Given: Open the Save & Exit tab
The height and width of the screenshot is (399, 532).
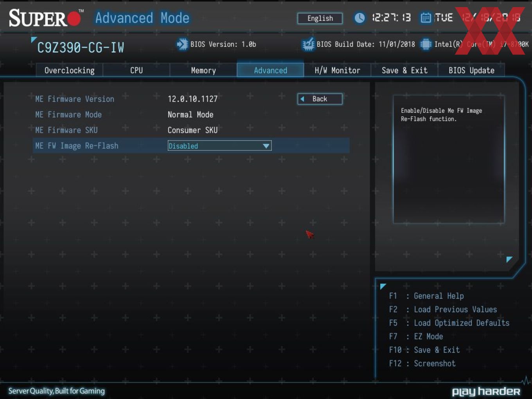Looking at the screenshot, I should point(404,70).
